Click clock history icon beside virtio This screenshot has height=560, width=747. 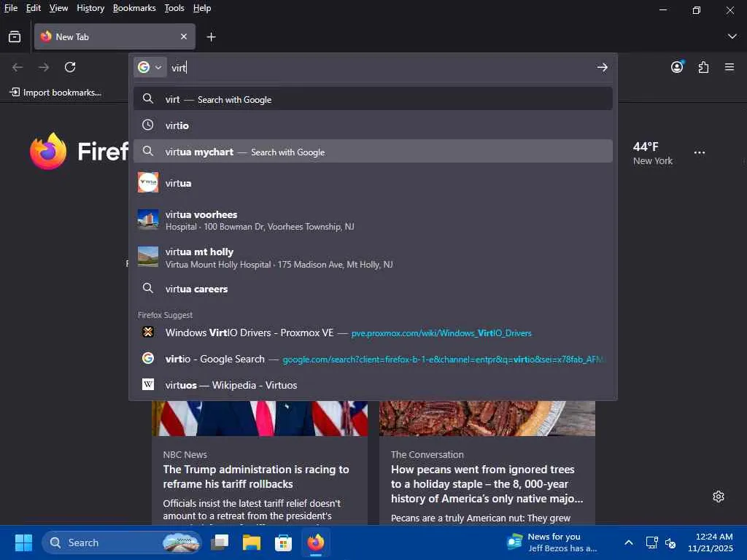[147, 125]
